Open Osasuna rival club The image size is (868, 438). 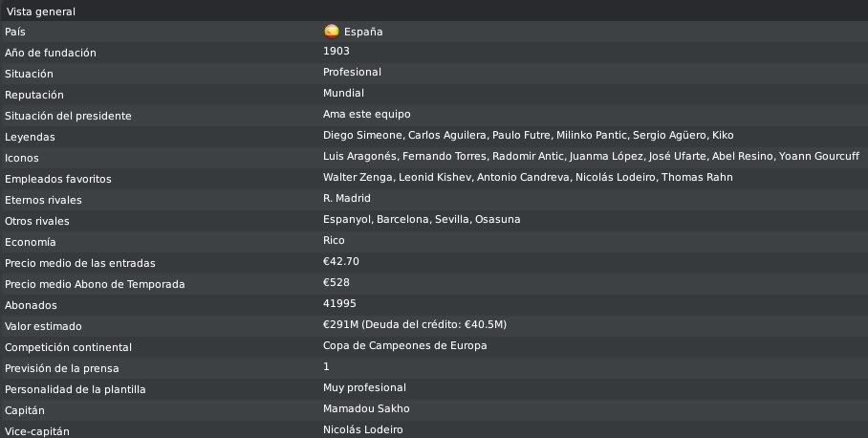498,219
